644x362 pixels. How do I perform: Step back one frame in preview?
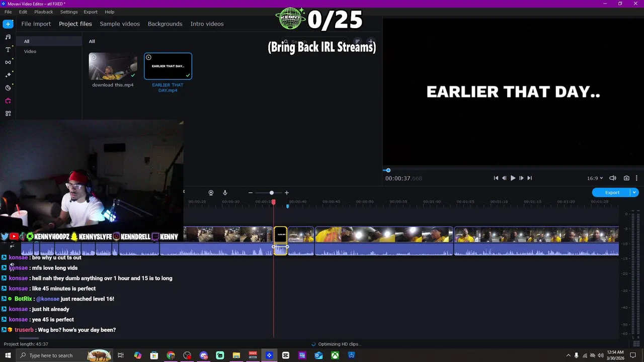504,178
